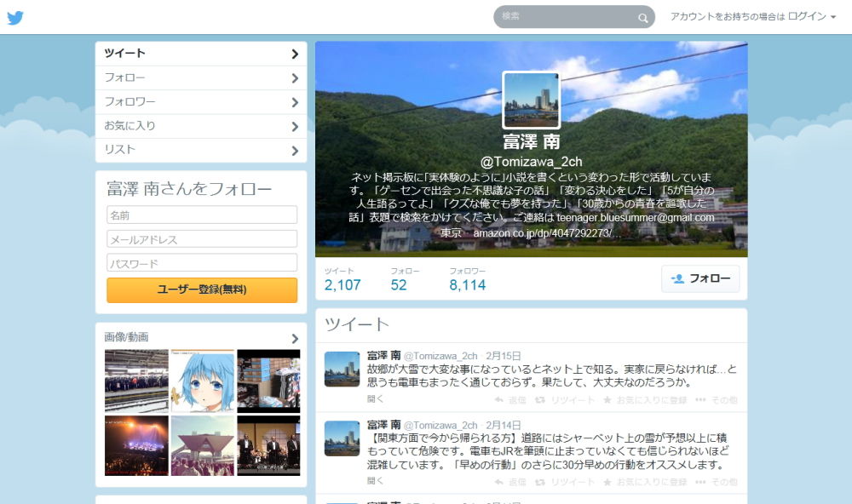The height and width of the screenshot is (504, 852).
Task: Click the メールアドレス input field
Action: (x=202, y=239)
